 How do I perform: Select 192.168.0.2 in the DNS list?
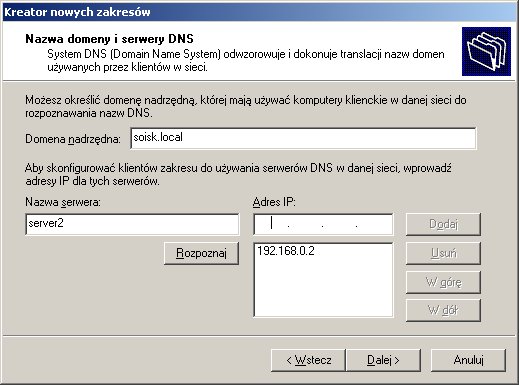pos(286,251)
